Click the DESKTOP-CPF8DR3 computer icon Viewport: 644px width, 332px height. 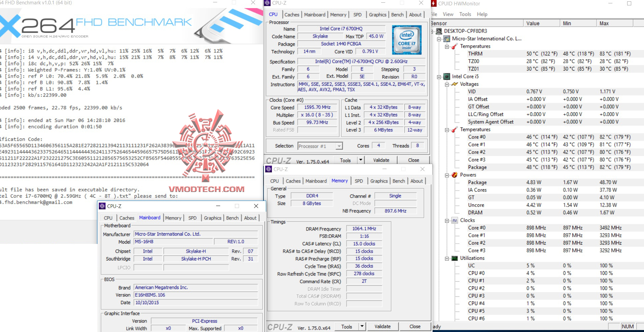click(439, 31)
